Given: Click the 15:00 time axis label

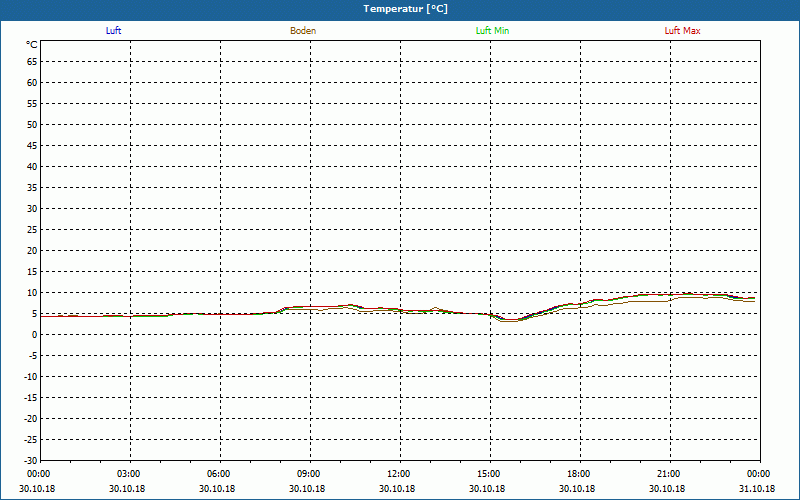Looking at the screenshot, I should tap(489, 474).
